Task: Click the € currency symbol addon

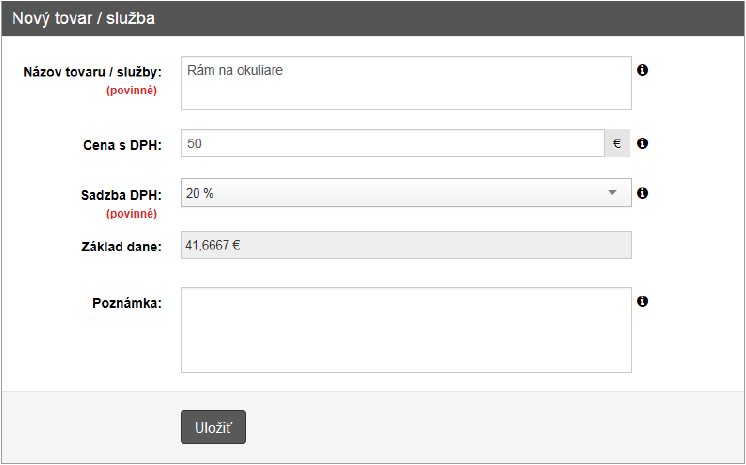Action: (617, 144)
